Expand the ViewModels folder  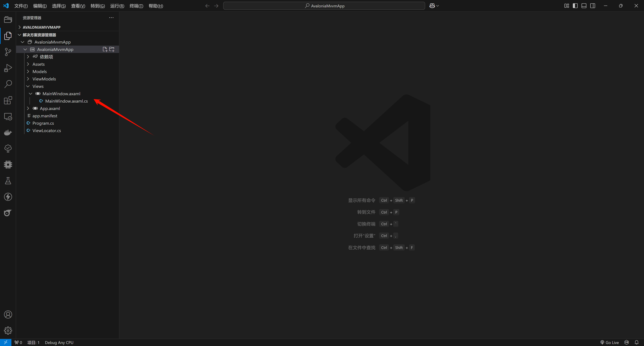[28, 79]
